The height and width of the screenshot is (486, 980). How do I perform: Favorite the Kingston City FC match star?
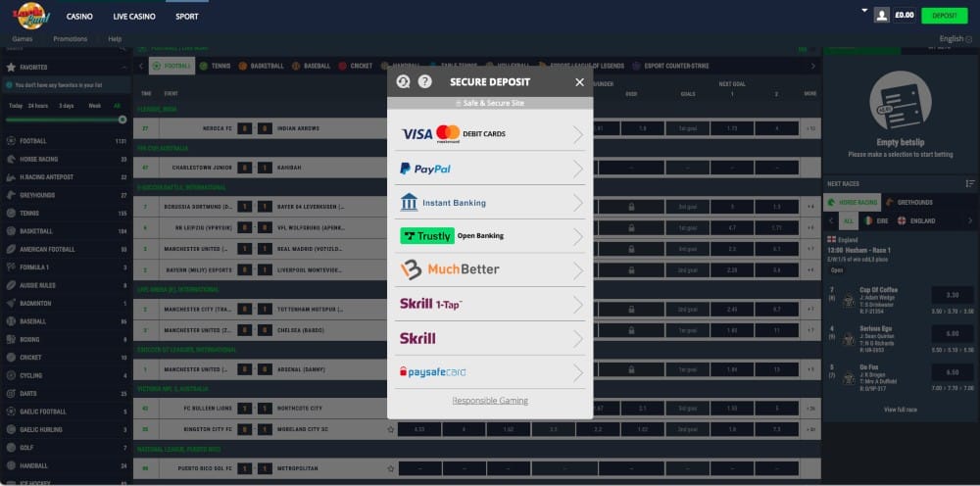pos(391,429)
